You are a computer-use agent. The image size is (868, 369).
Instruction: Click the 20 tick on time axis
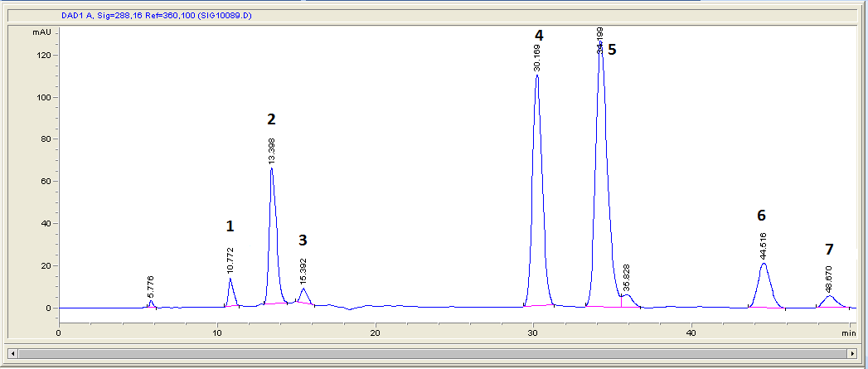[x=375, y=333]
